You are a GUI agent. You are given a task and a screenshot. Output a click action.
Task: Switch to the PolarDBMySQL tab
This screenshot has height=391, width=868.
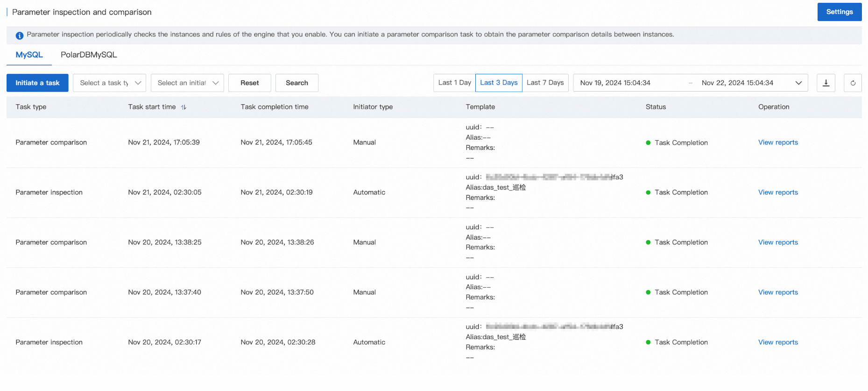pyautogui.click(x=89, y=55)
